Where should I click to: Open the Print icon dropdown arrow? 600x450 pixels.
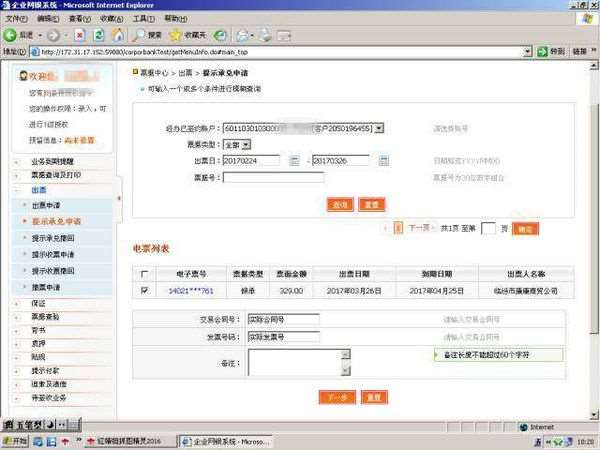[252, 36]
